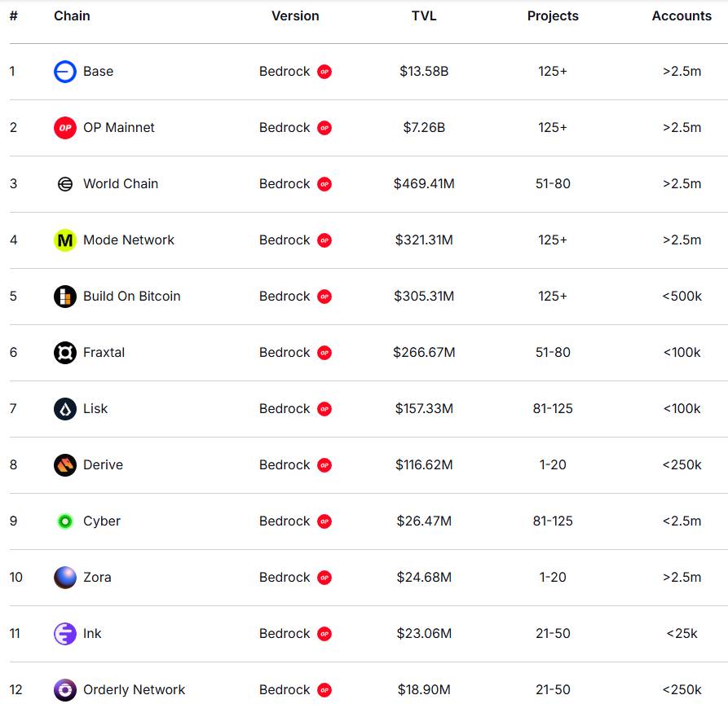Click the Version column header
The image size is (728, 717).
click(295, 15)
